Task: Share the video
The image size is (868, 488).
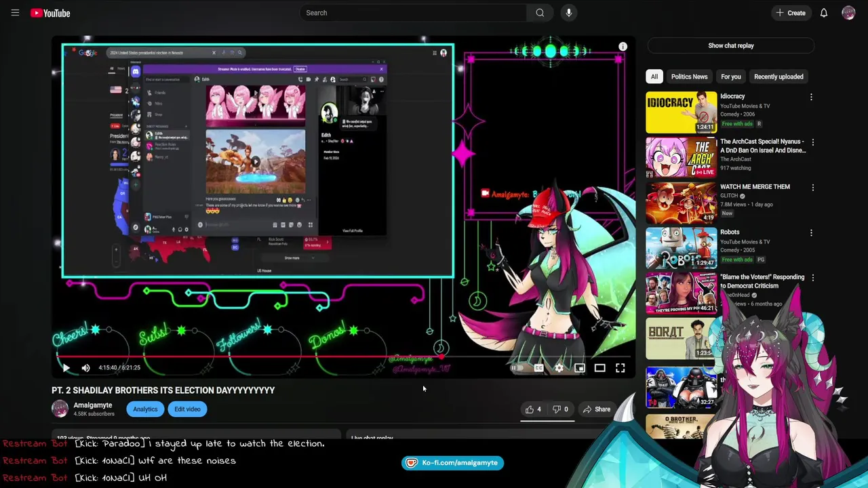Action: tap(597, 409)
